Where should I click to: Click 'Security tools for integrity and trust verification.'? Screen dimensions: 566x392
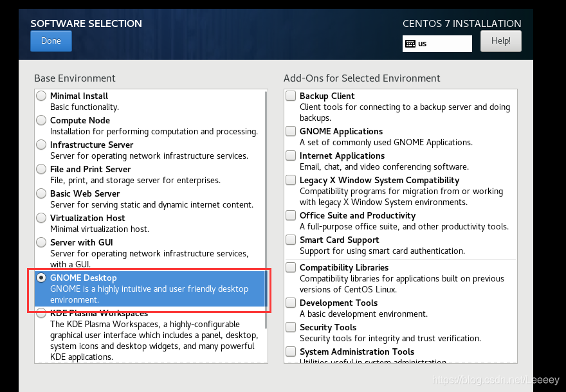click(x=390, y=339)
